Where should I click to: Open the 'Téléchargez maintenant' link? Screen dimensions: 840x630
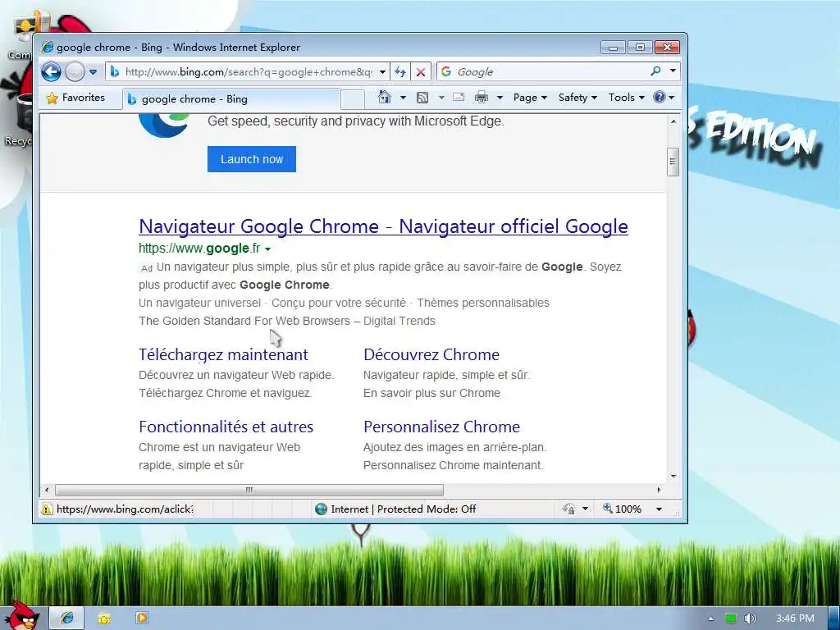(x=223, y=354)
